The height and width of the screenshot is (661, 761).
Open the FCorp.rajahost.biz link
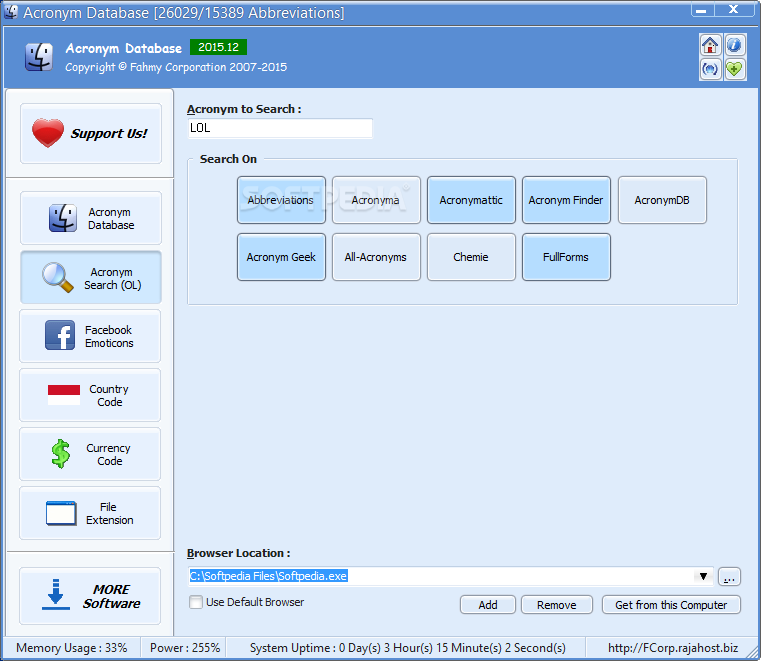click(673, 648)
